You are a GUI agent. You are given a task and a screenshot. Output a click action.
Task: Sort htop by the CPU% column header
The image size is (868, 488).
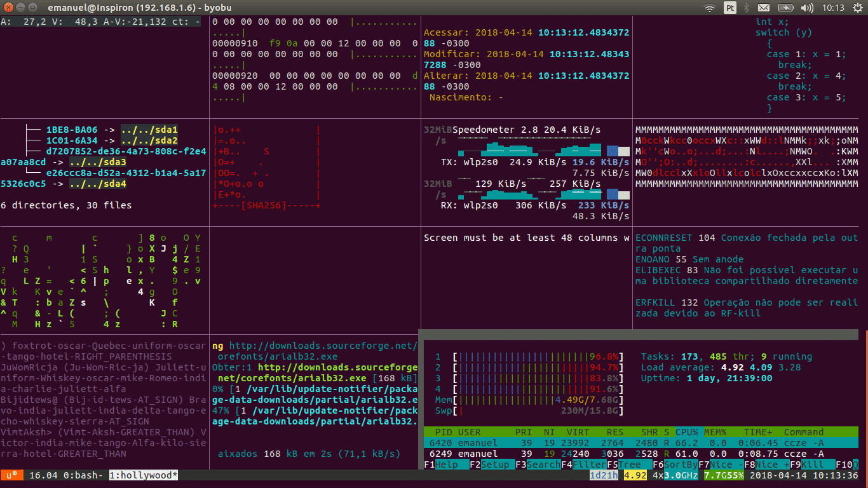point(686,432)
